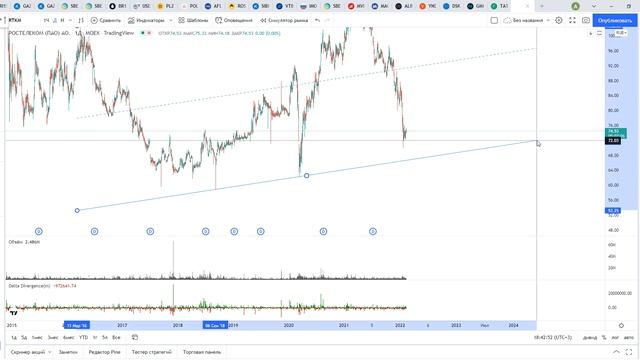Image resolution: width=640 pixels, height=360 pixels.
Task: Open the go-to-date calendar icon
Action: tap(135, 337)
